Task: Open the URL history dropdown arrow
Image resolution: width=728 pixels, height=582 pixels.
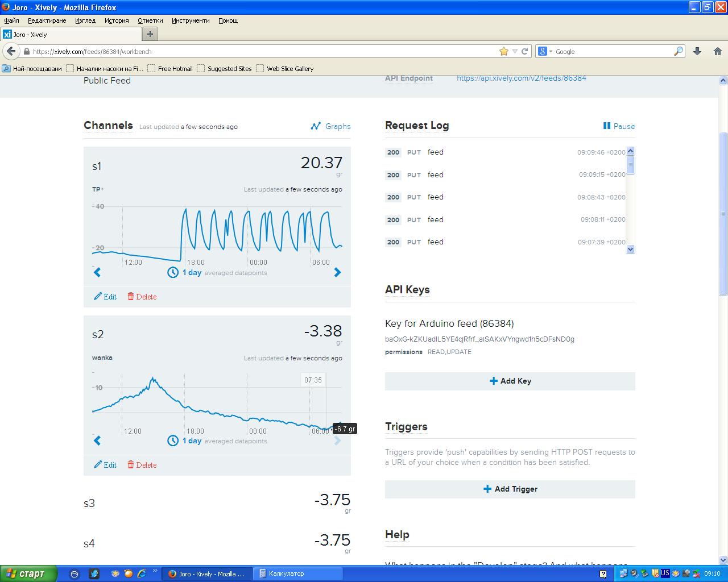Action: pyautogui.click(x=515, y=51)
